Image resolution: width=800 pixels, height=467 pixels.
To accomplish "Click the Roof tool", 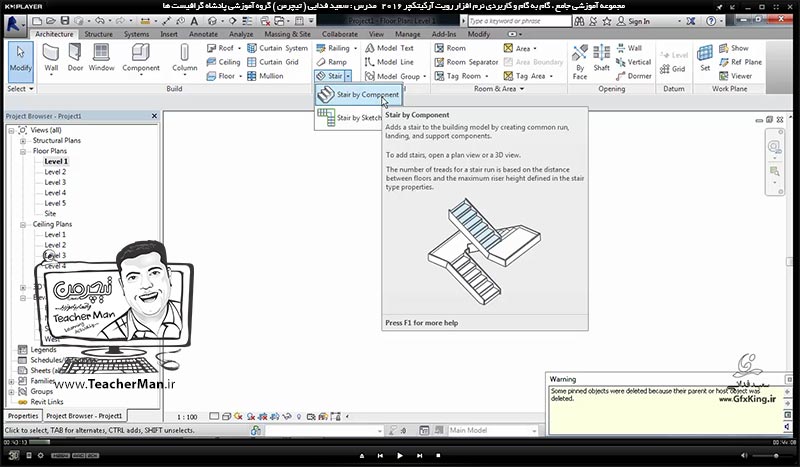I will click(220, 48).
